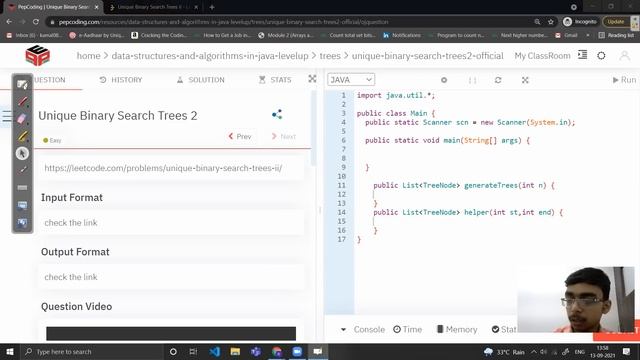This screenshot has height=360, width=640.
Task: Open editor settings gear icon
Action: coord(444,80)
